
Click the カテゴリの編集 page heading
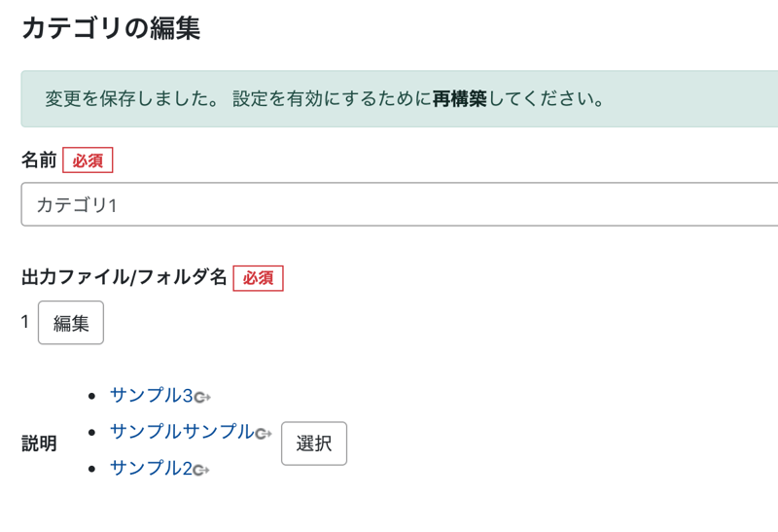tap(110, 28)
